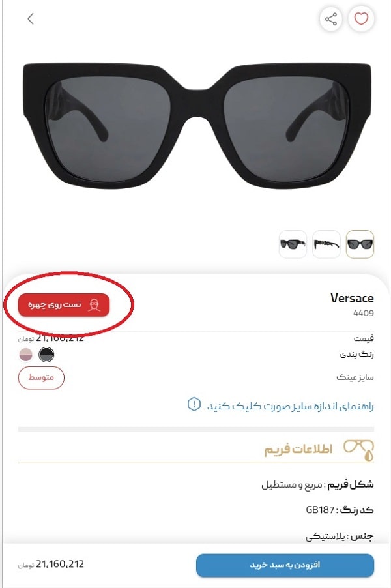Go back using the left chevron arrow
Screen dimensions: 391x588
click(31, 18)
